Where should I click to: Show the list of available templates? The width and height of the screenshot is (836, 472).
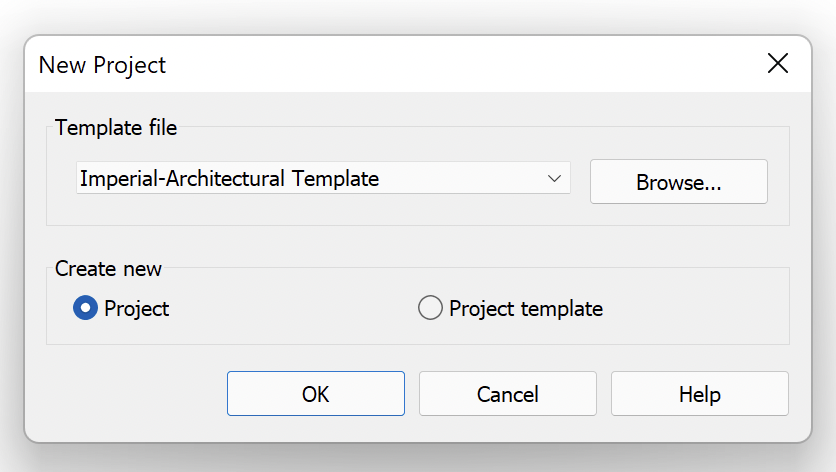(x=554, y=178)
